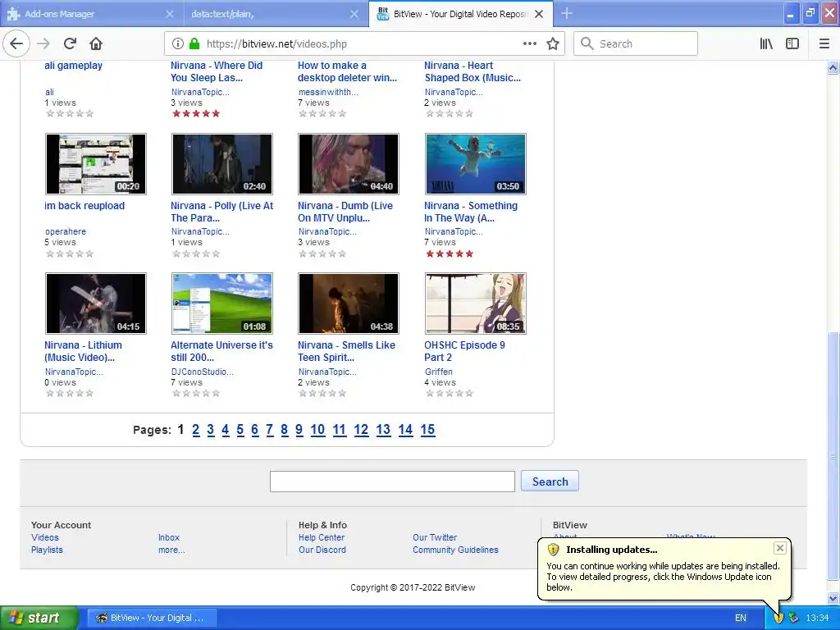Open 'im back reupload' video thumbnail
Image resolution: width=840 pixels, height=630 pixels.
pyautogui.click(x=96, y=164)
